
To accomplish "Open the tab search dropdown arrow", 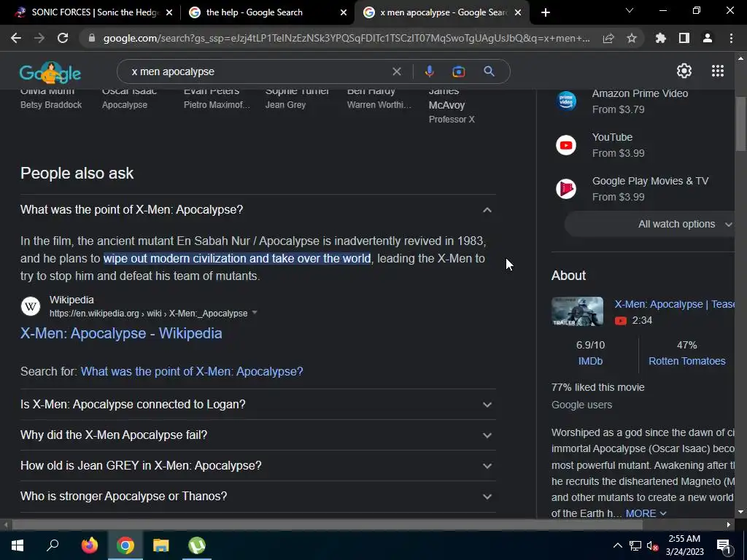I will (630, 10).
